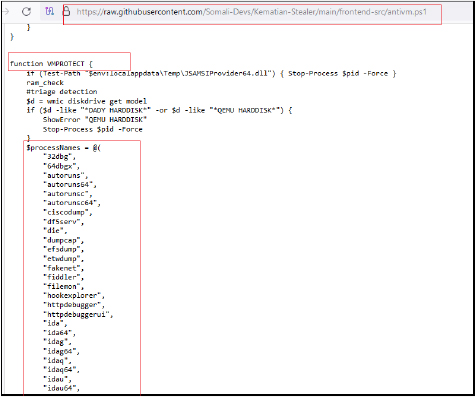This screenshot has width=476, height=397.
Task: View site info via the padlock icon
Action: (67, 12)
